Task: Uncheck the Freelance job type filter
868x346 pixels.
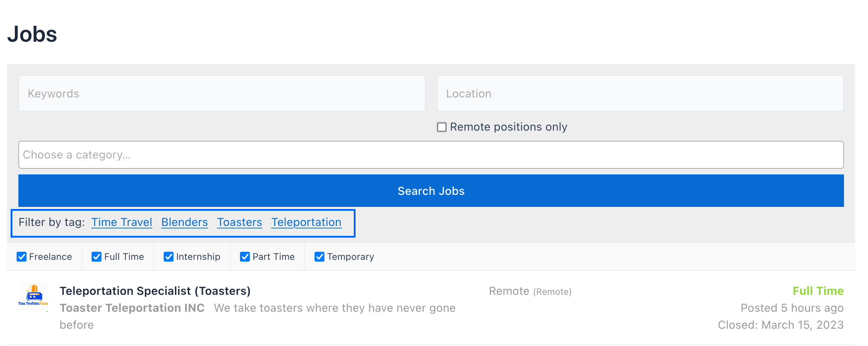Action: [22, 257]
